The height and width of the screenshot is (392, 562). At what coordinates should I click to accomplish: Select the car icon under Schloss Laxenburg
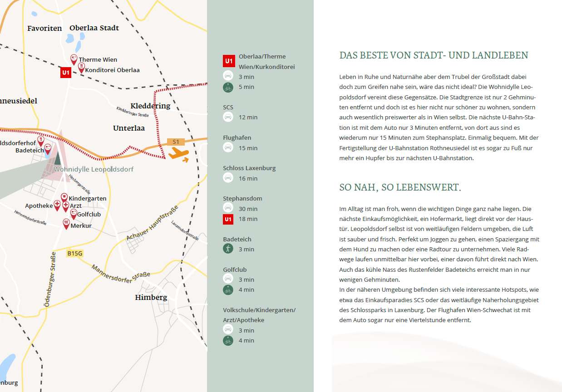click(x=228, y=178)
